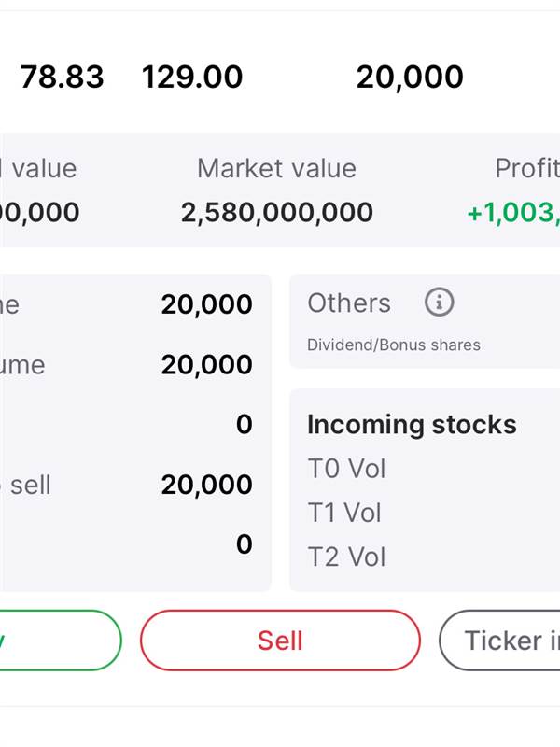Screen dimensions: 560x747
Task: Tap the red Sell button
Action: click(x=280, y=641)
